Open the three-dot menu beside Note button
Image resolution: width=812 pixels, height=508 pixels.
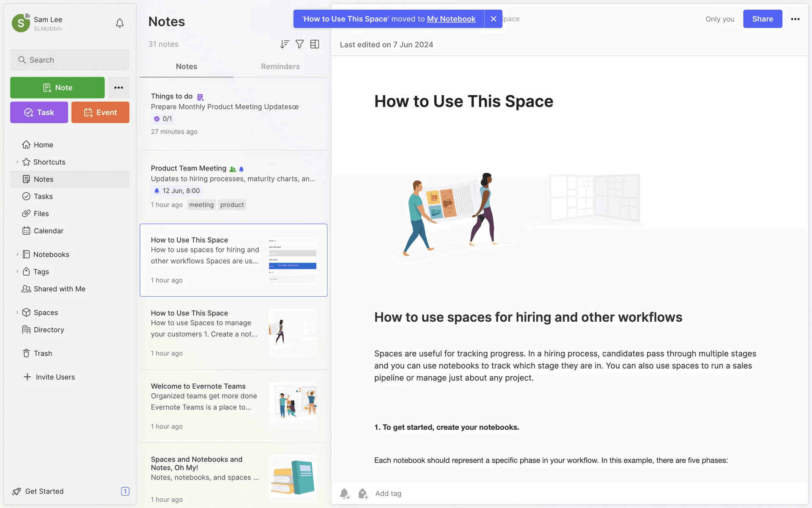[118, 88]
